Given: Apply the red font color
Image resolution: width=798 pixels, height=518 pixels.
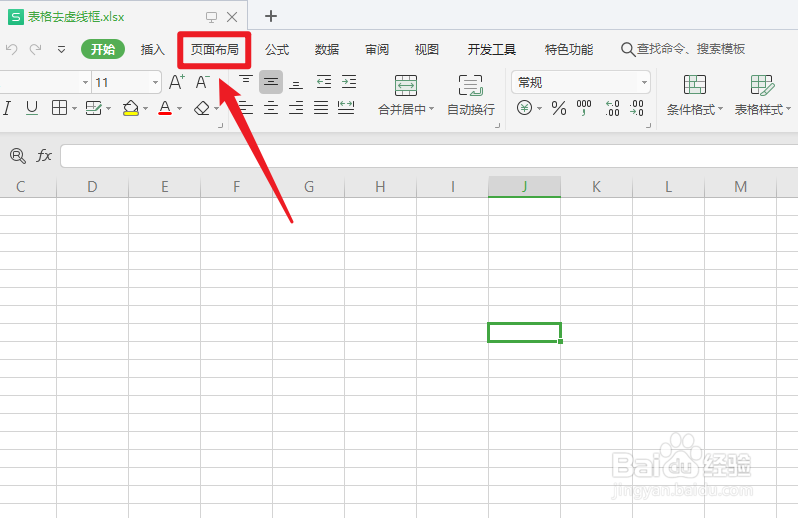Looking at the screenshot, I should click(165, 108).
